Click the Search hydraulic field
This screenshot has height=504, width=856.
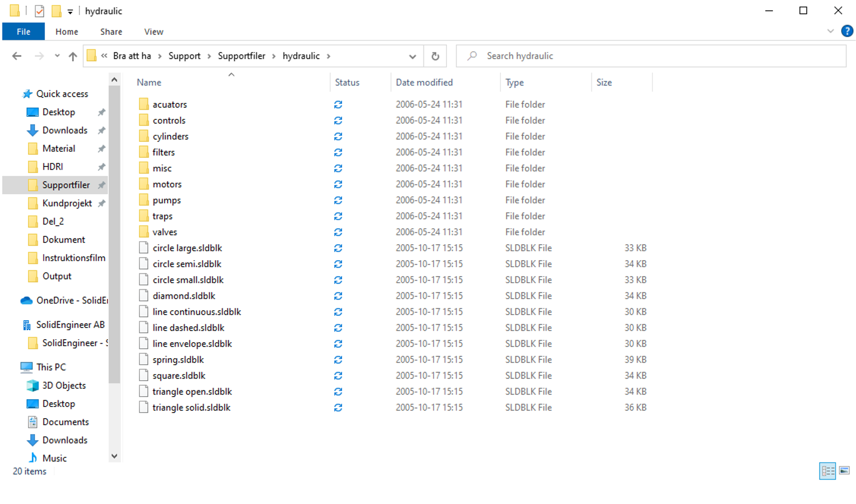650,56
